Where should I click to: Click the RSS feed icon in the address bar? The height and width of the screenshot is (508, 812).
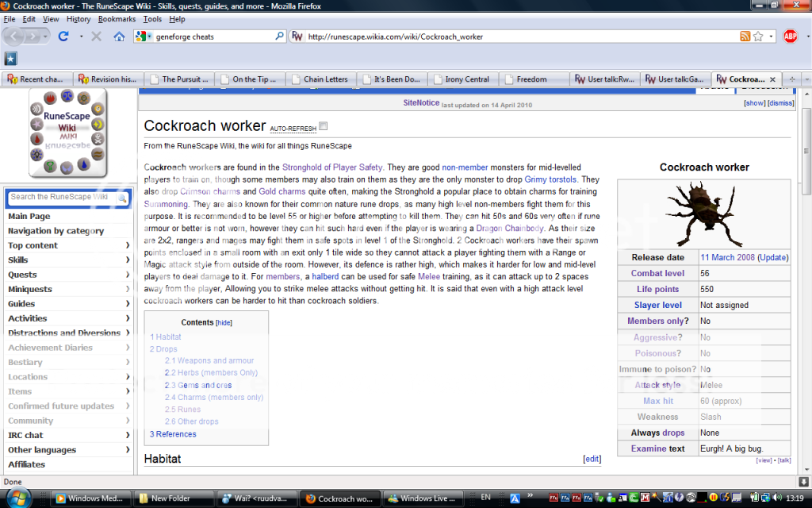coord(745,37)
